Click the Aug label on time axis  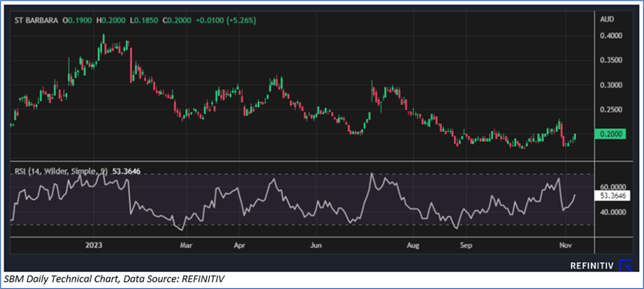(413, 245)
